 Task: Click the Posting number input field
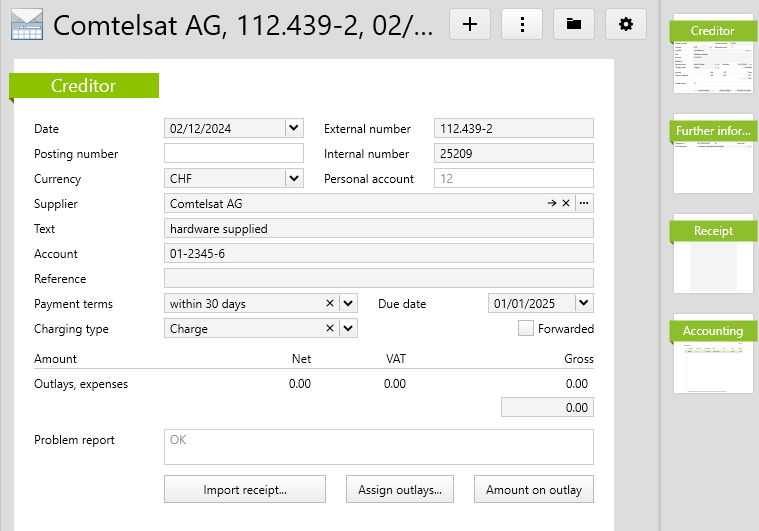[x=233, y=154]
